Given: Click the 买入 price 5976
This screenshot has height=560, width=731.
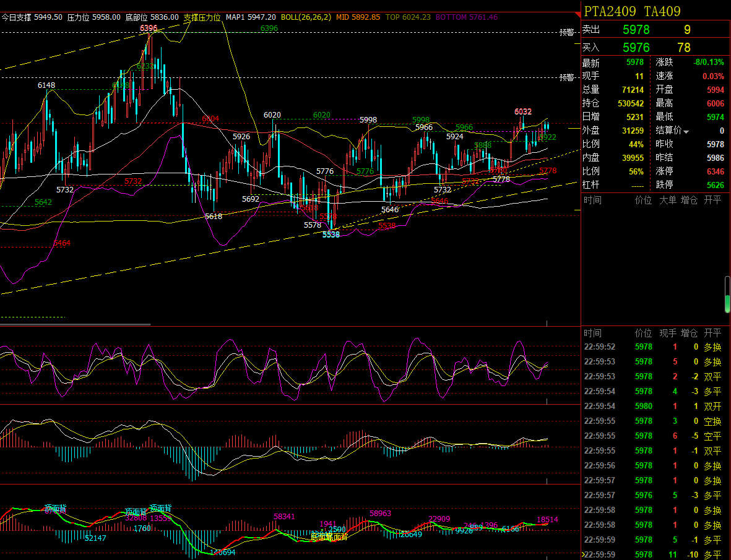Looking at the screenshot, I should 636,48.
